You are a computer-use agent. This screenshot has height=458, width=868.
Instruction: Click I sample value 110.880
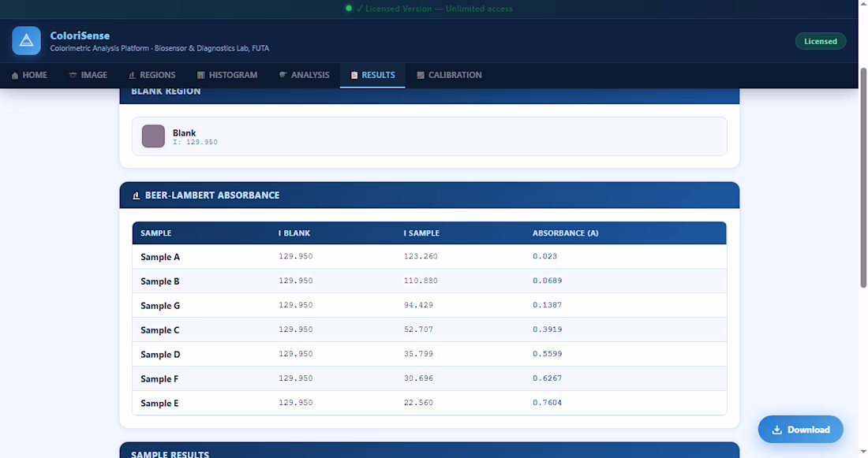pos(421,281)
